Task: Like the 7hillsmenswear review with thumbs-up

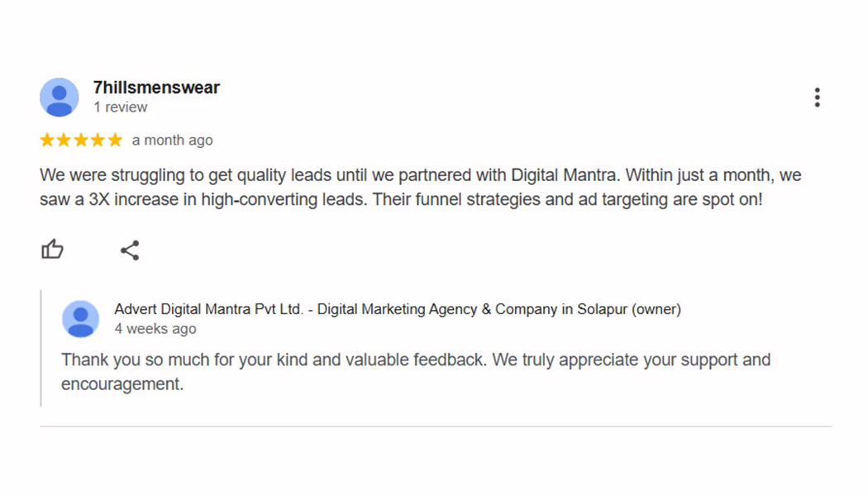Action: point(53,249)
